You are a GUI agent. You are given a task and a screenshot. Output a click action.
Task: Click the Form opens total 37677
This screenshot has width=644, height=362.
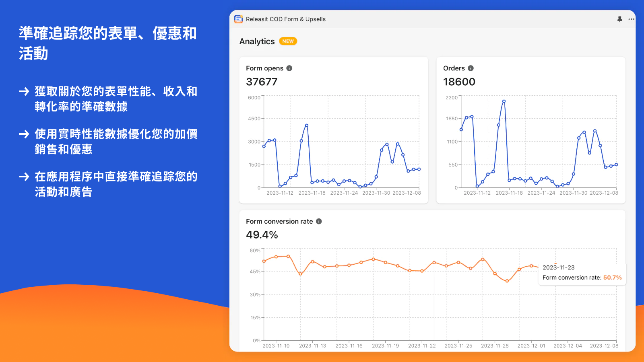click(x=262, y=82)
